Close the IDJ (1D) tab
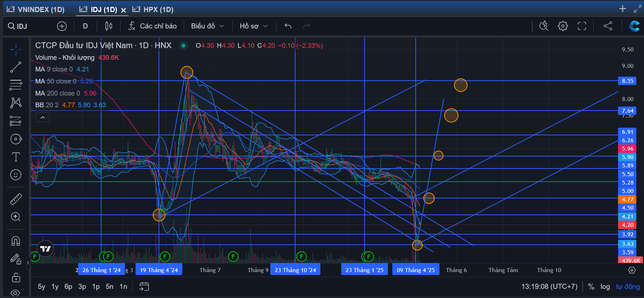The height and width of the screenshot is (298, 644). (123, 10)
